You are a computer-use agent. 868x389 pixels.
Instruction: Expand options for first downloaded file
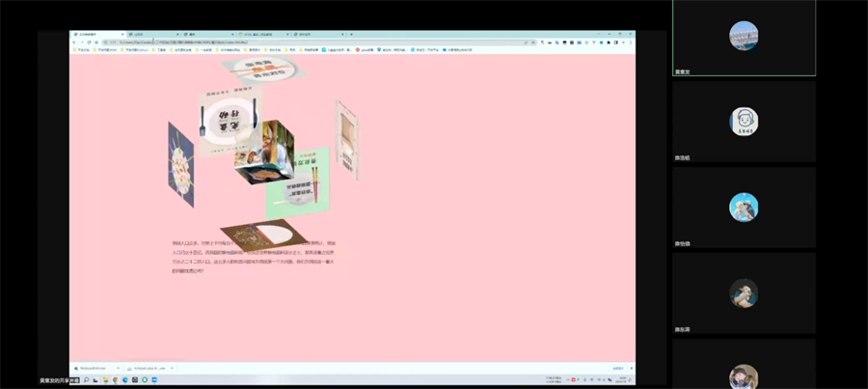[x=118, y=368]
